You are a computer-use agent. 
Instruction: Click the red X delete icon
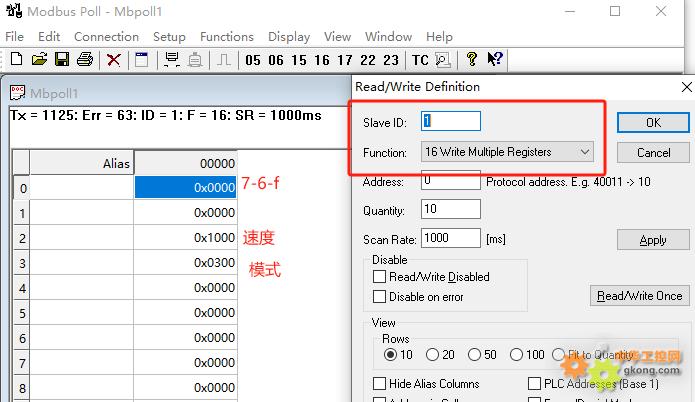[x=113, y=59]
